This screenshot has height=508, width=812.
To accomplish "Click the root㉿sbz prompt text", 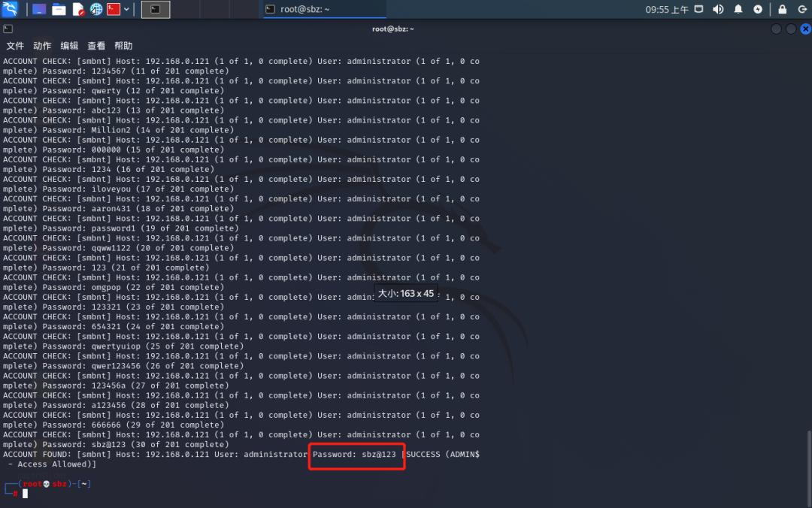I will point(44,484).
